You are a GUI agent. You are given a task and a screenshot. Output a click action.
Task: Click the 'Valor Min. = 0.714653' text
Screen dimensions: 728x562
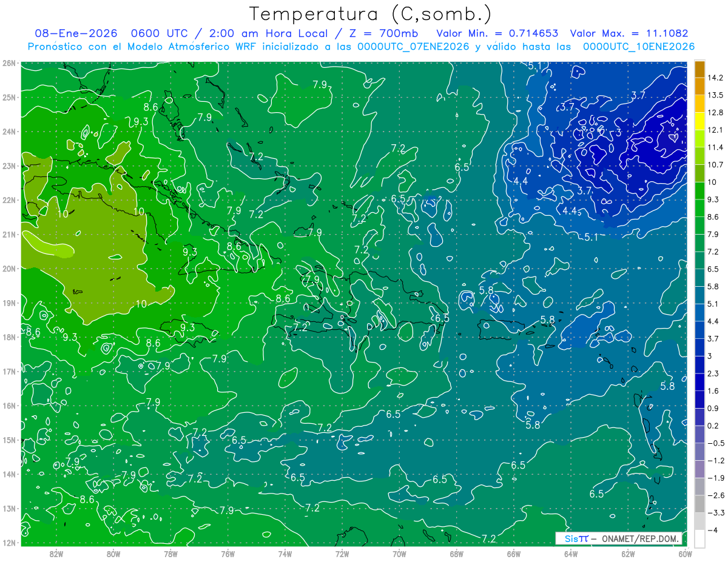click(497, 33)
